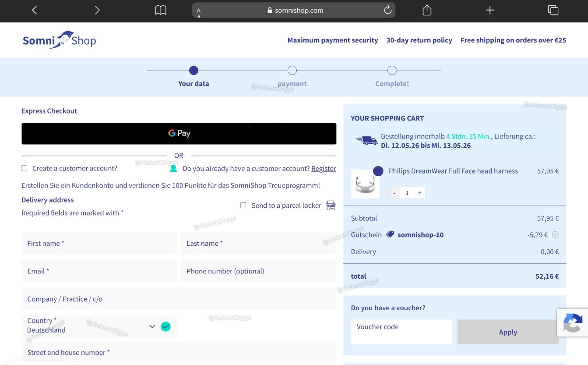Select the 'payment' checkout step
588x365 pixels.
[292, 76]
